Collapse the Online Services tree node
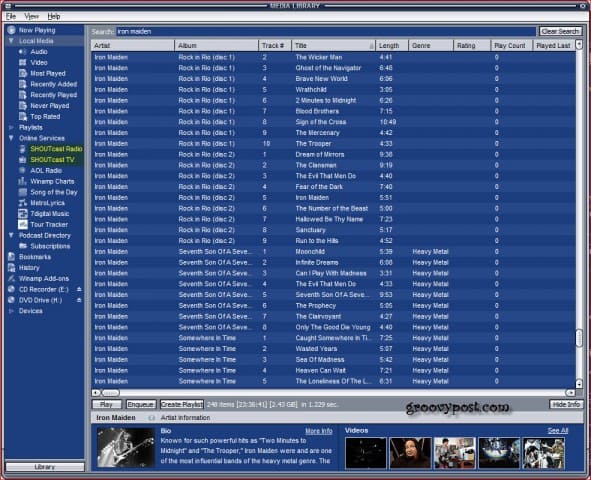The image size is (591, 480). pos(11,138)
